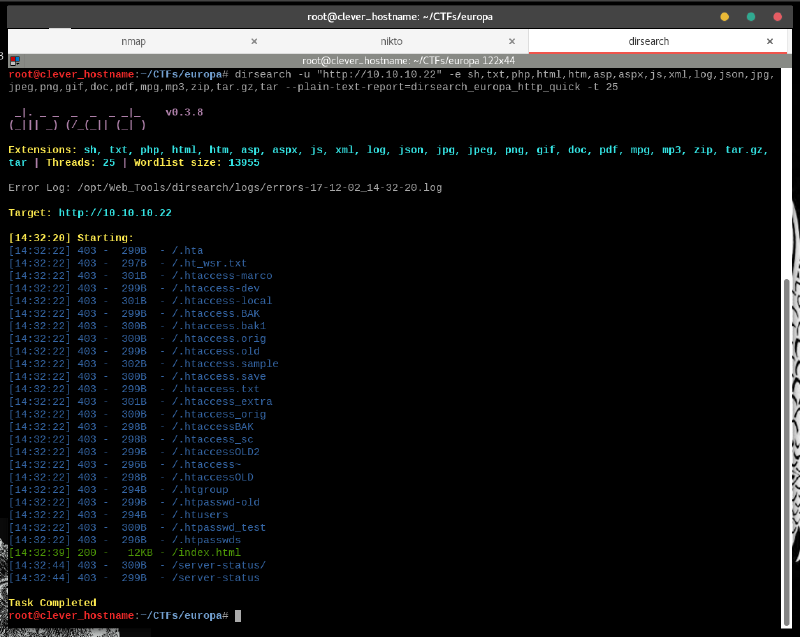The height and width of the screenshot is (637, 800).
Task: Click the cursor at the bottom prompt
Action: point(238,615)
